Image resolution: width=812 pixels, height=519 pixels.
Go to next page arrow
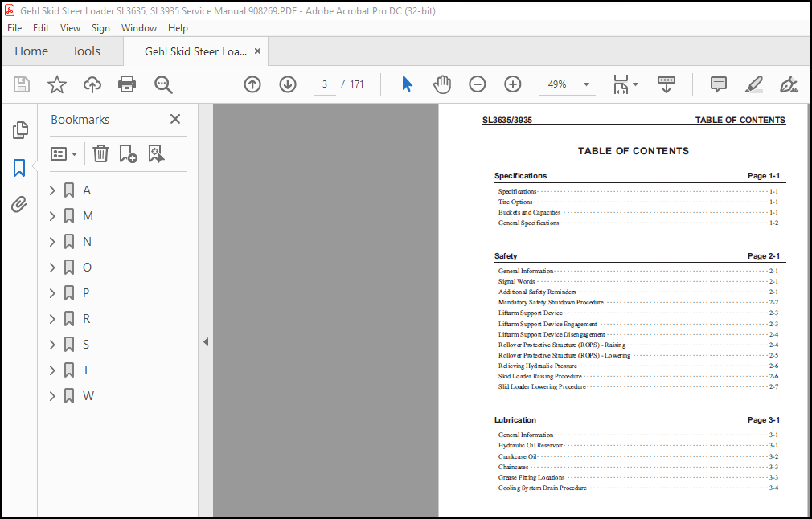coord(287,84)
